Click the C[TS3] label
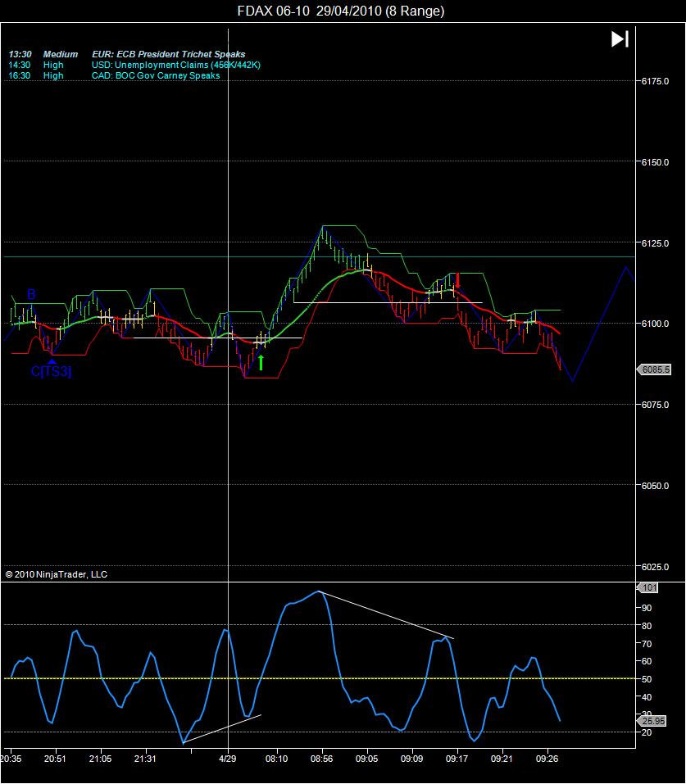 pos(51,371)
